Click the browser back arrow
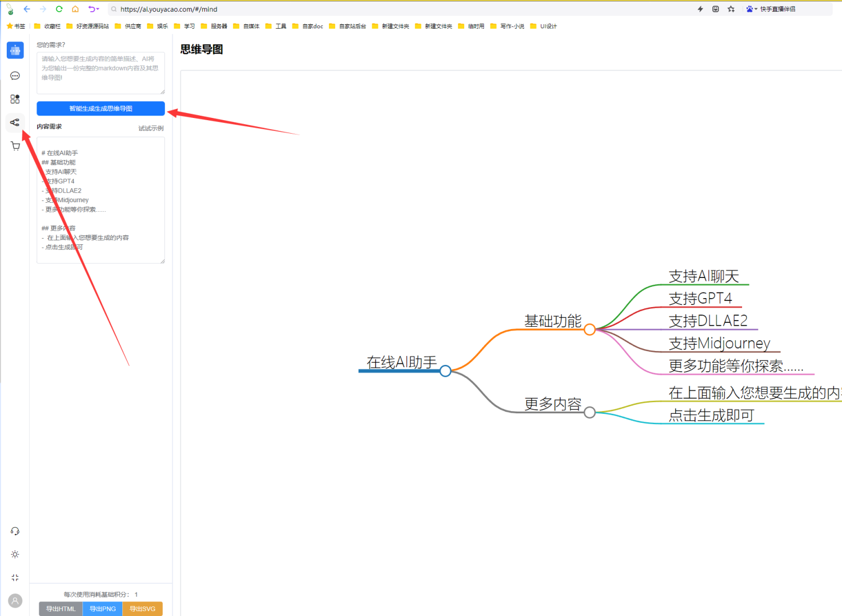 click(27, 9)
